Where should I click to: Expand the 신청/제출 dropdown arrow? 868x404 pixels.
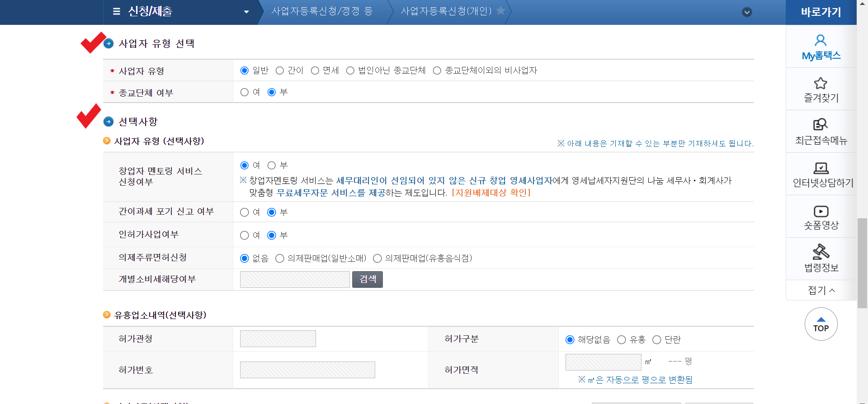(x=246, y=12)
